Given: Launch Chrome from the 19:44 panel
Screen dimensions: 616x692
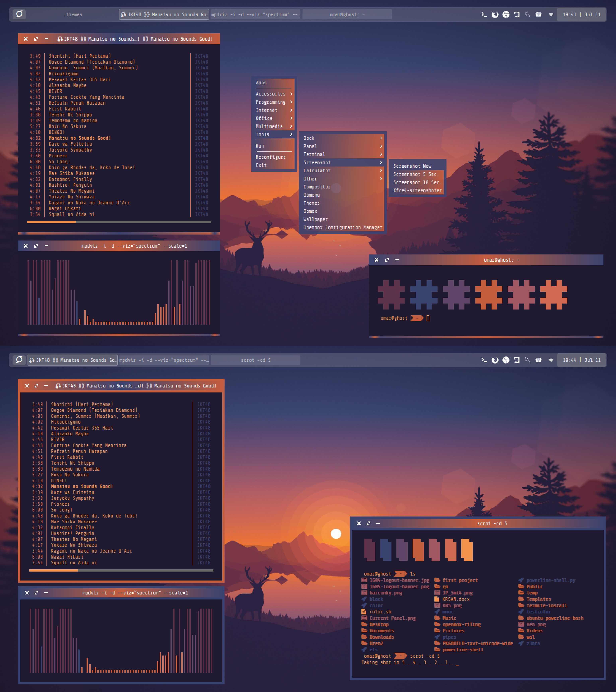Looking at the screenshot, I should tap(506, 360).
